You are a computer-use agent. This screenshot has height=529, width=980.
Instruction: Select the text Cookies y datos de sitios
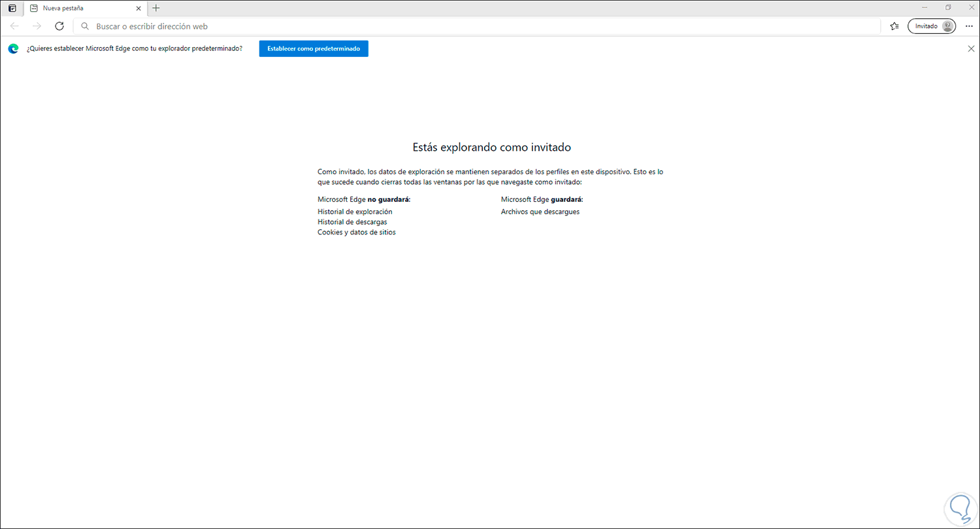(357, 232)
